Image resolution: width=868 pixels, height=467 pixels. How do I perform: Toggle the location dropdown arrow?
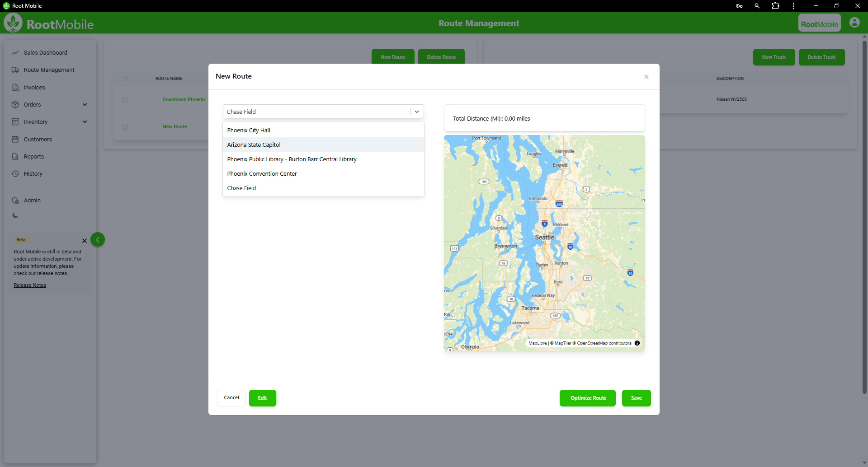click(417, 112)
